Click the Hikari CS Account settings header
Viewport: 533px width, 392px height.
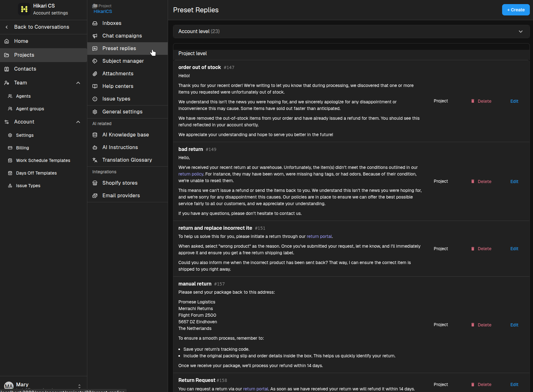coord(43,9)
